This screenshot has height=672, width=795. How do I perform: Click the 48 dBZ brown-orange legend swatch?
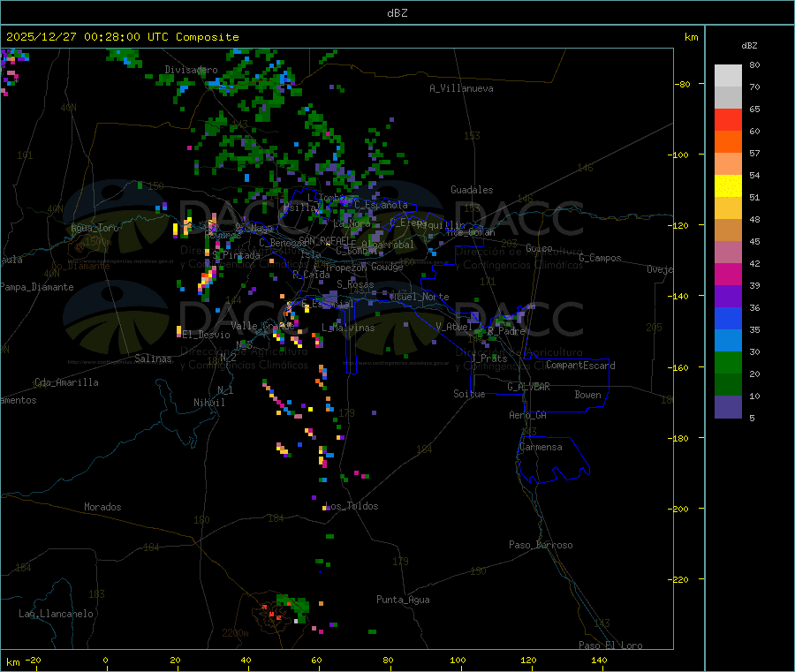click(728, 230)
